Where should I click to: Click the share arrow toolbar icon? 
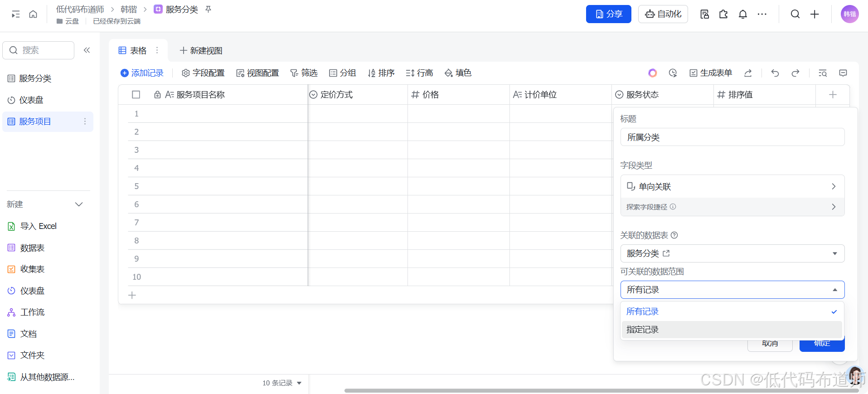748,73
